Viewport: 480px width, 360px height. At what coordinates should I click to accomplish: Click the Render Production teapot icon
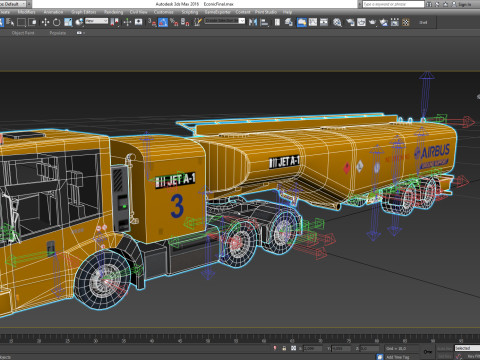click(372, 22)
